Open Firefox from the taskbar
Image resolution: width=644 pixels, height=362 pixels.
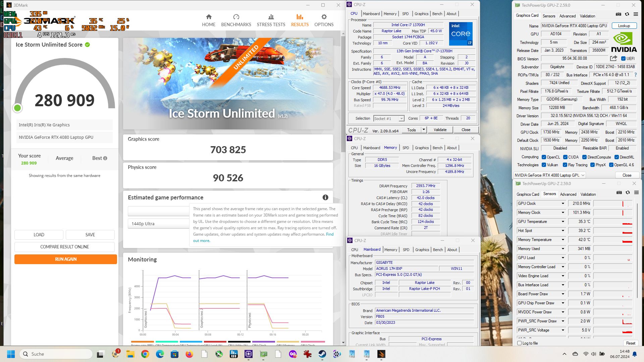[190, 354]
